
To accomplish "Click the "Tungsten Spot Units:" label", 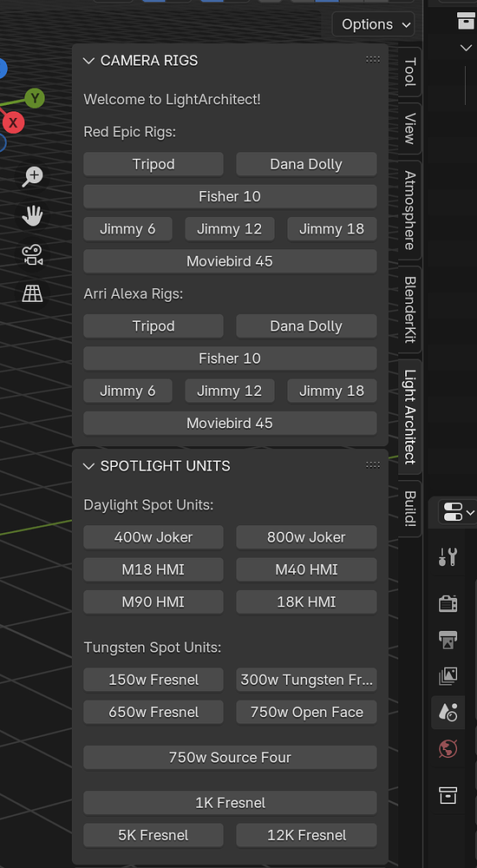I will click(152, 648).
